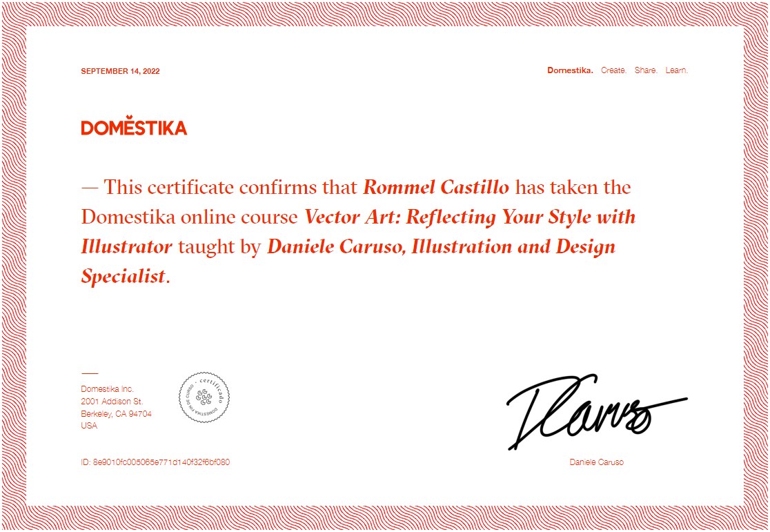Click the circular certificado seal stamp

click(x=204, y=397)
